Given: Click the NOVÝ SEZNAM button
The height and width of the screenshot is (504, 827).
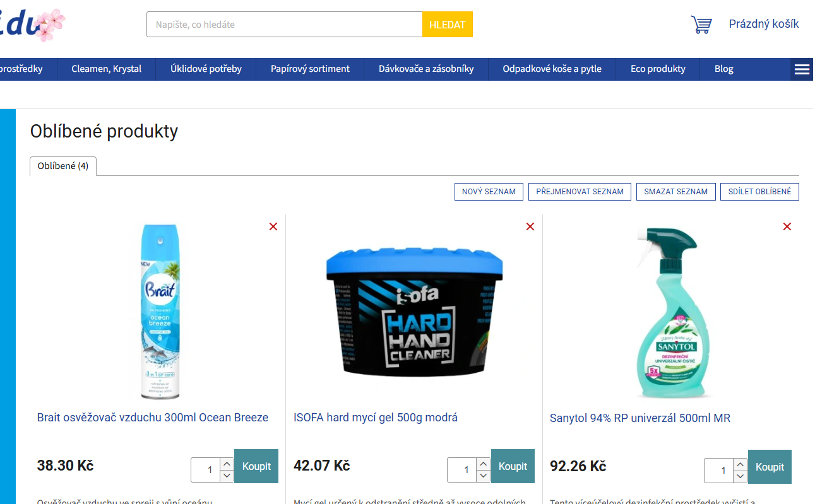Looking at the screenshot, I should point(489,192).
